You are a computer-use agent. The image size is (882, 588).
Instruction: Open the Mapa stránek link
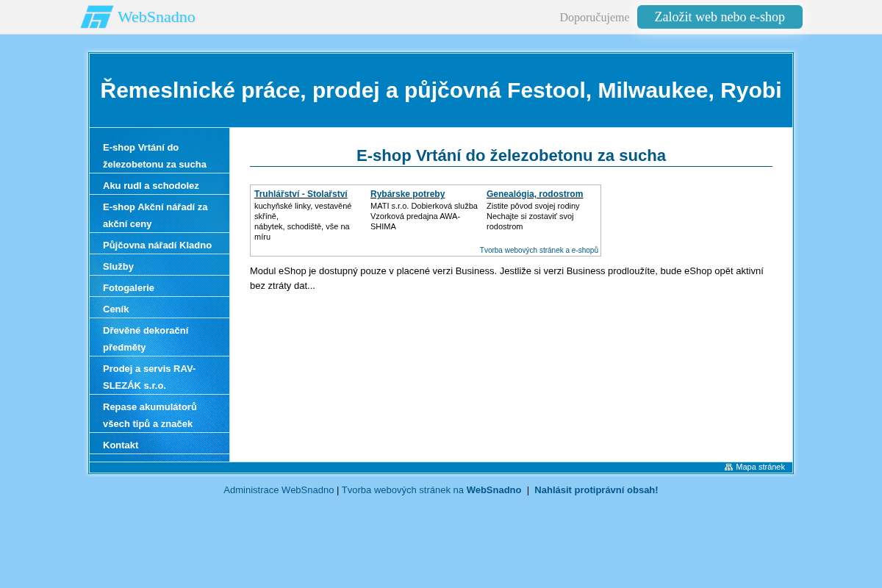(x=760, y=467)
